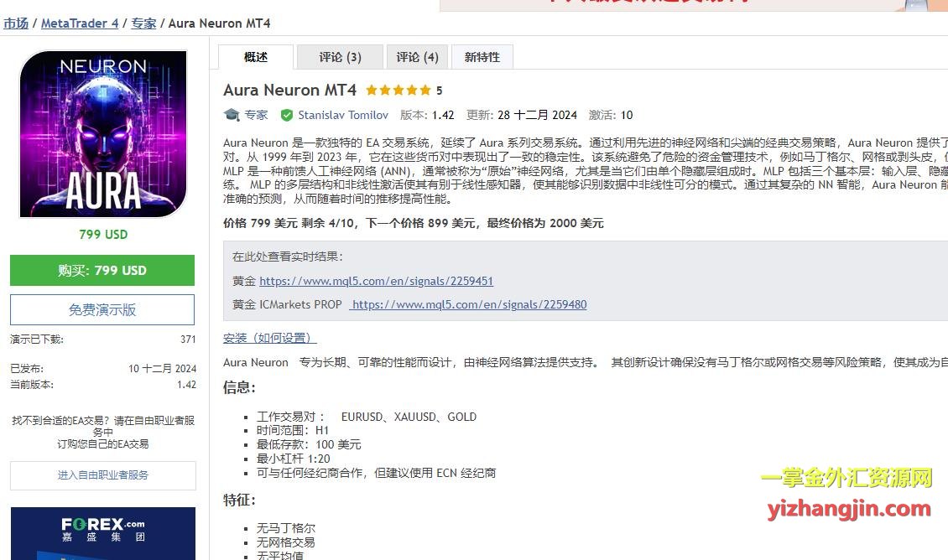Click the 找不到合适的EA交易 freelance prompt text
This screenshot has height=560, width=948.
pyautogui.click(x=103, y=432)
